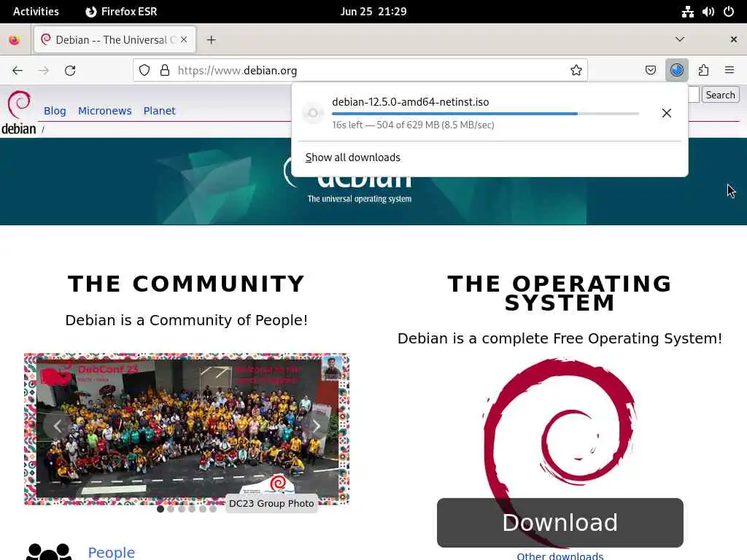Open the Save to Pocket icon
747x560 pixels.
(650, 71)
